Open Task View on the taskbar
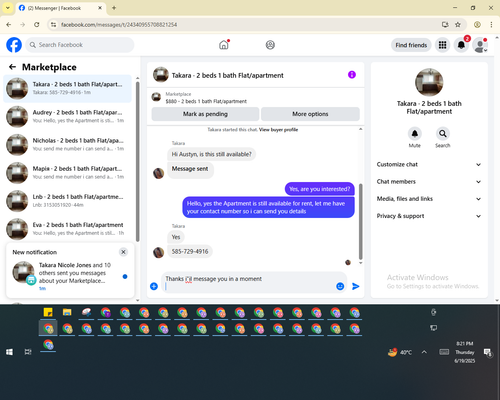 click(x=28, y=352)
